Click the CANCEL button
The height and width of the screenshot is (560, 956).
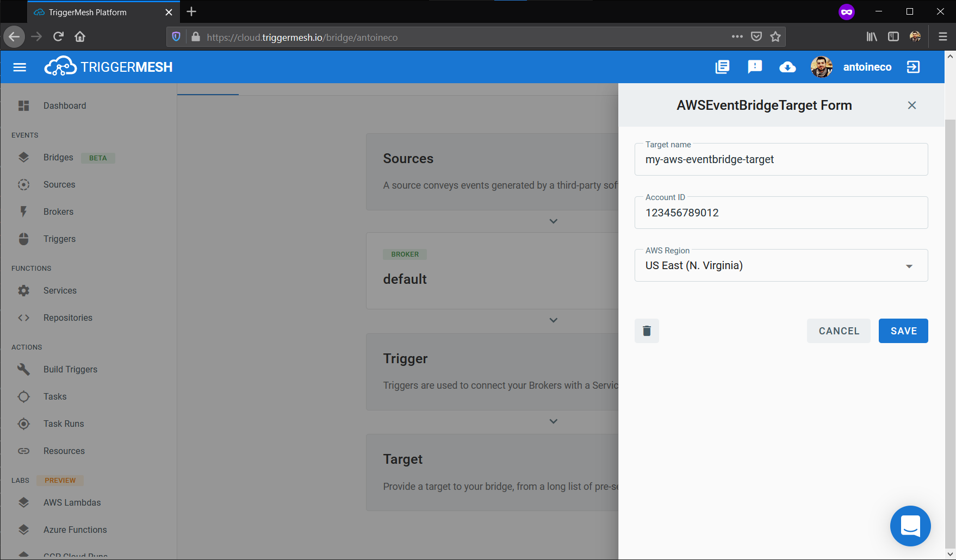pyautogui.click(x=839, y=331)
